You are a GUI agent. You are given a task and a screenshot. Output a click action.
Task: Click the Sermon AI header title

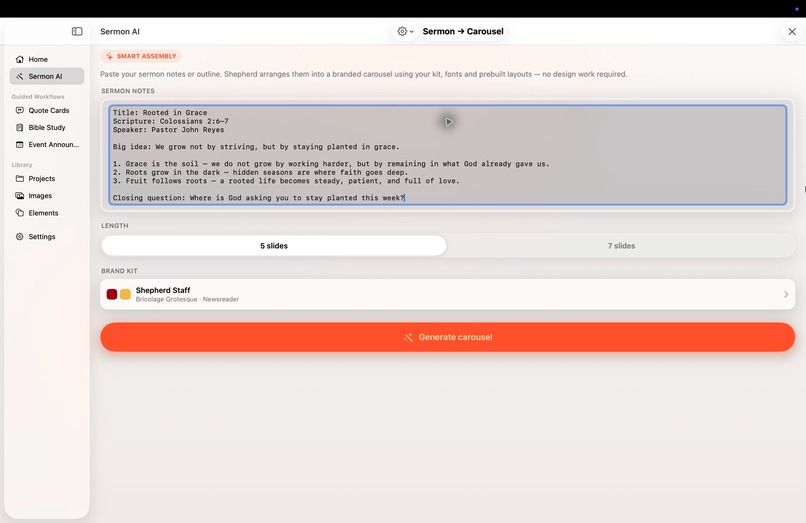(x=120, y=31)
